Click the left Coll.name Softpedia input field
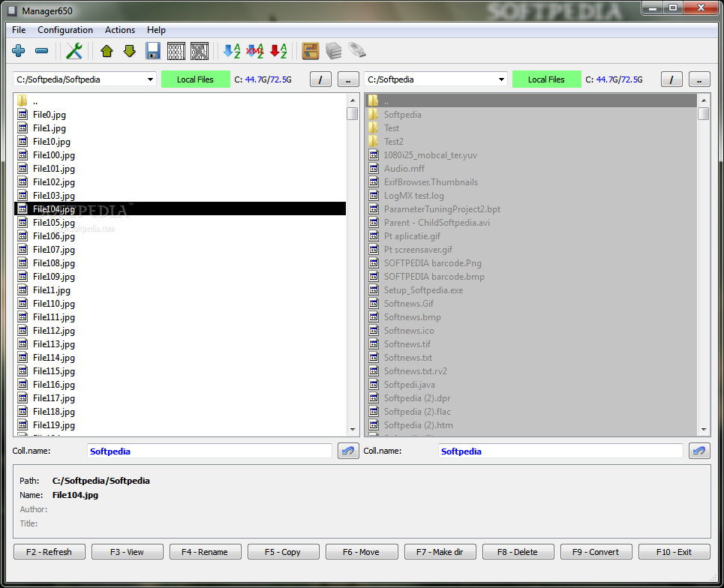 209,451
